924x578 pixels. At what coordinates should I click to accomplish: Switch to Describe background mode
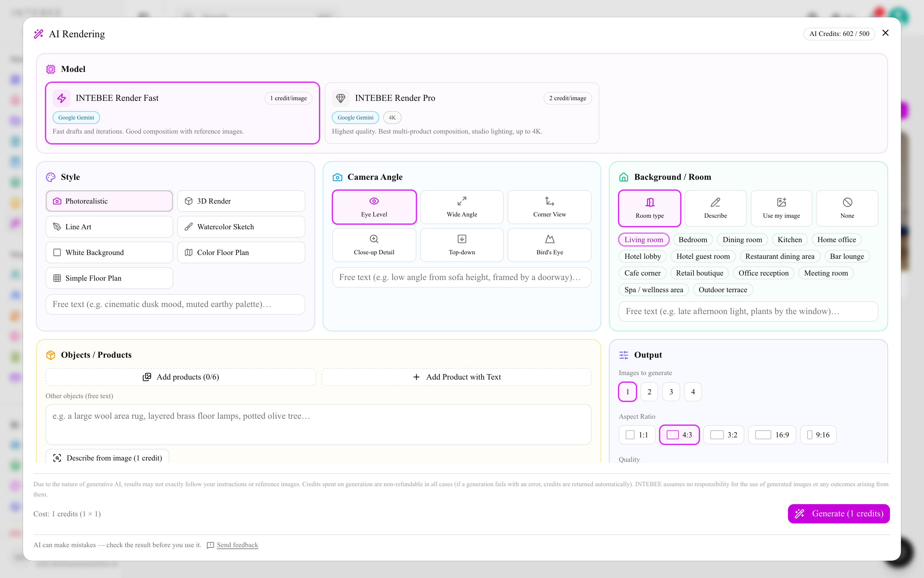coord(715,208)
